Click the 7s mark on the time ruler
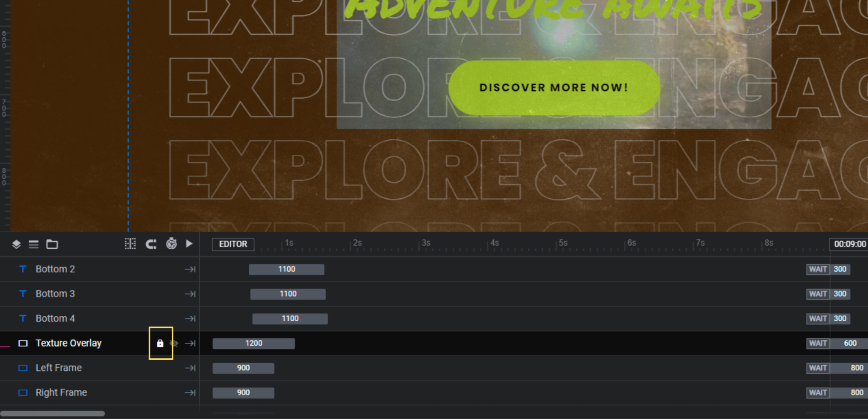Screen dimensions: 868x419 (700, 243)
